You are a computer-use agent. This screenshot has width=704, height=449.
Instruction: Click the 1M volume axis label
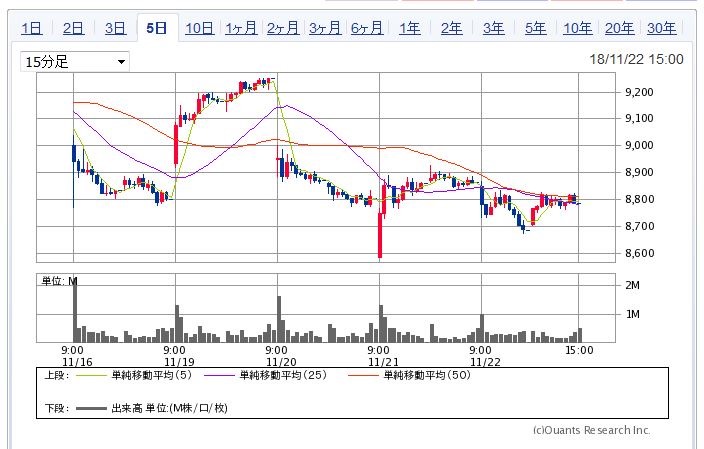click(632, 314)
